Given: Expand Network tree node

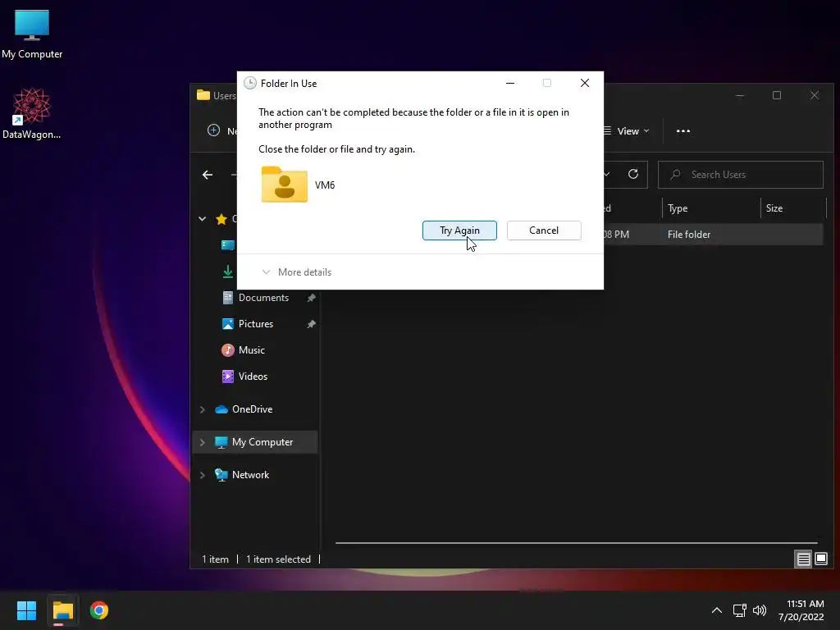Looking at the screenshot, I should click(x=202, y=475).
